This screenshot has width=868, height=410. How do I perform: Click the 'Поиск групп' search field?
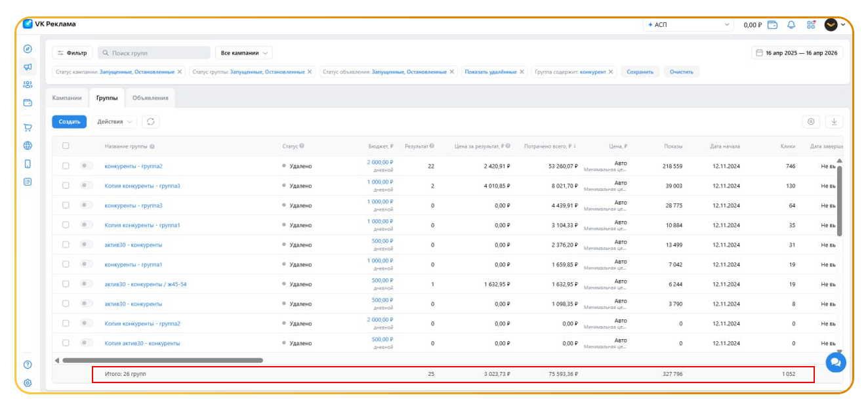click(154, 52)
